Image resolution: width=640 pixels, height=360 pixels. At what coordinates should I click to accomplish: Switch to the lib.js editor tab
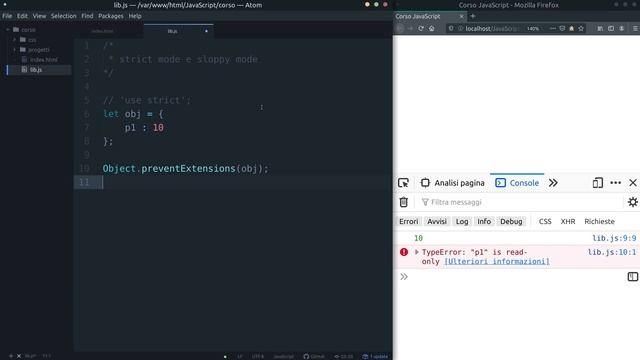click(178, 31)
